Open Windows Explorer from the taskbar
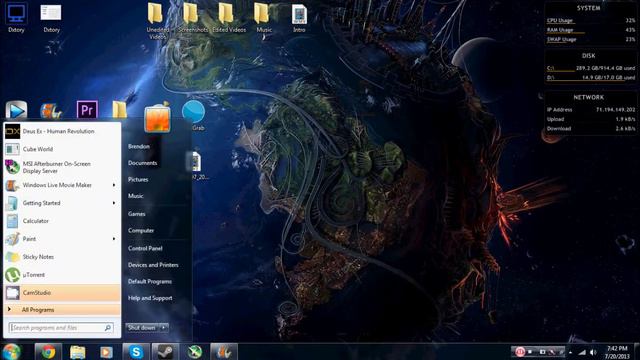This screenshot has height=360, width=640. (78, 352)
